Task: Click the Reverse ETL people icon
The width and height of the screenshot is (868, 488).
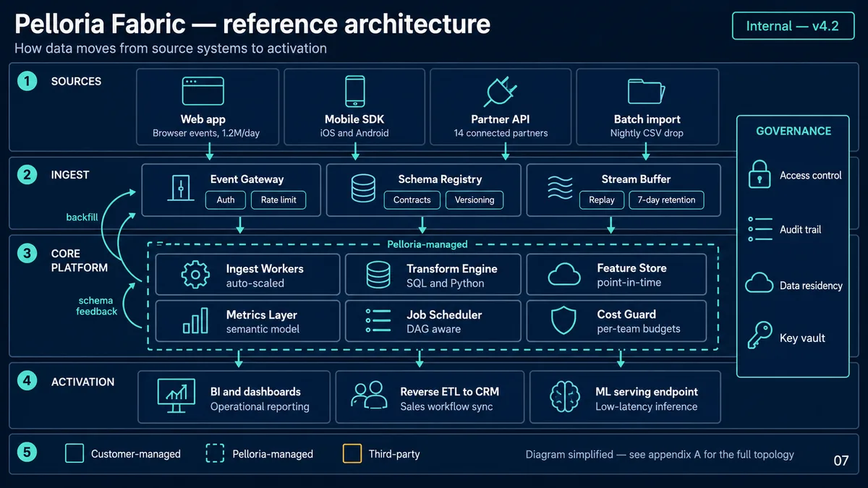Action: pos(370,397)
